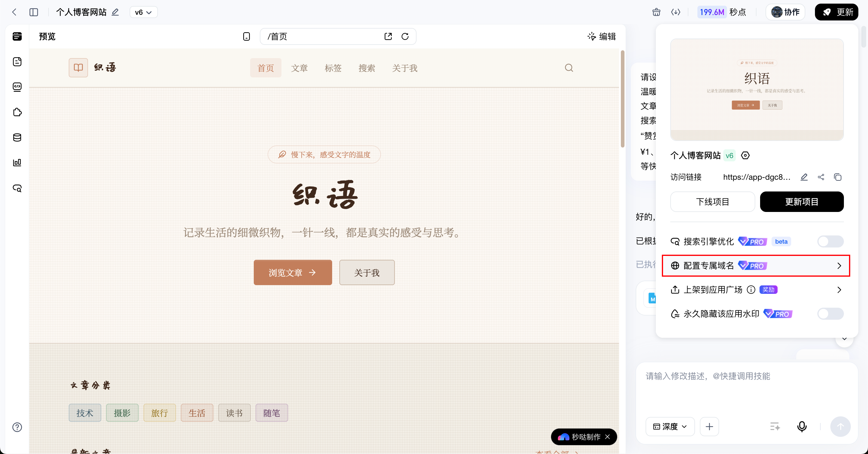Open project settings hexagon icon beside v6
Viewport: 868px width, 454px height.
745,155
